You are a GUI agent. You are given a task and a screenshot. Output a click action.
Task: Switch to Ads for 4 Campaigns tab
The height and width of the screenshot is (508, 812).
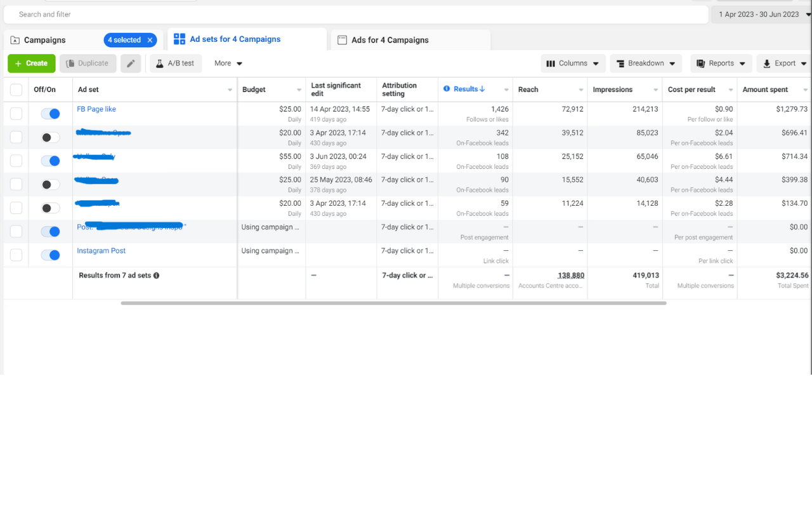coord(390,40)
